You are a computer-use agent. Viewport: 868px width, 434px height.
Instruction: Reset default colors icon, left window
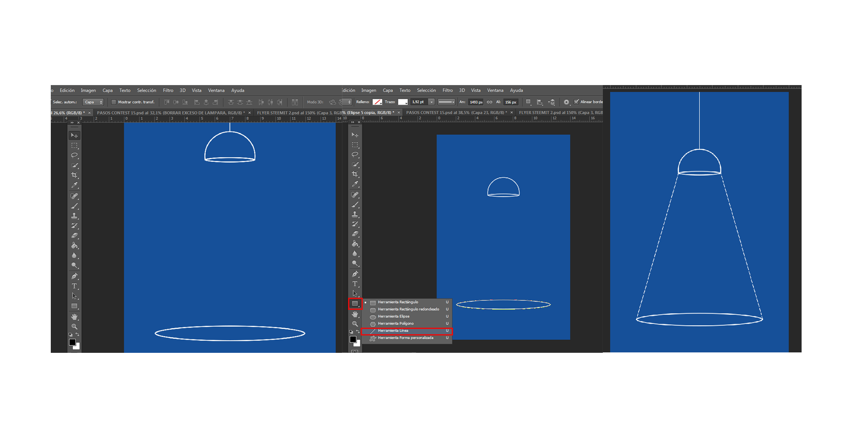(71, 335)
